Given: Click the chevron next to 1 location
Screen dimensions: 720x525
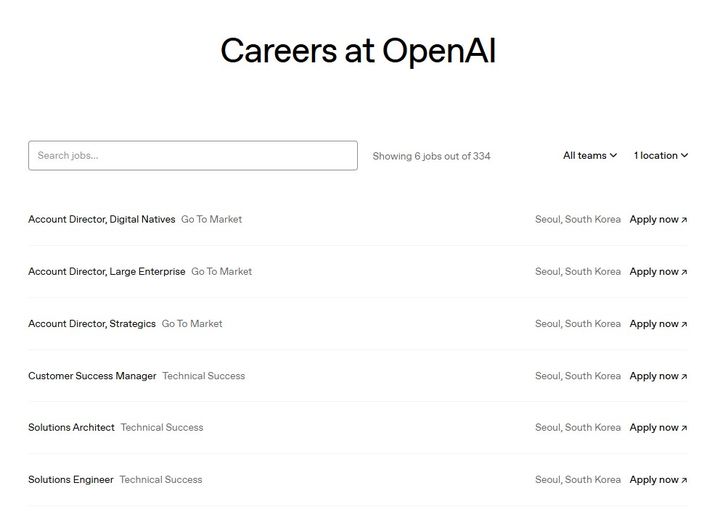Looking at the screenshot, I should [x=684, y=155].
